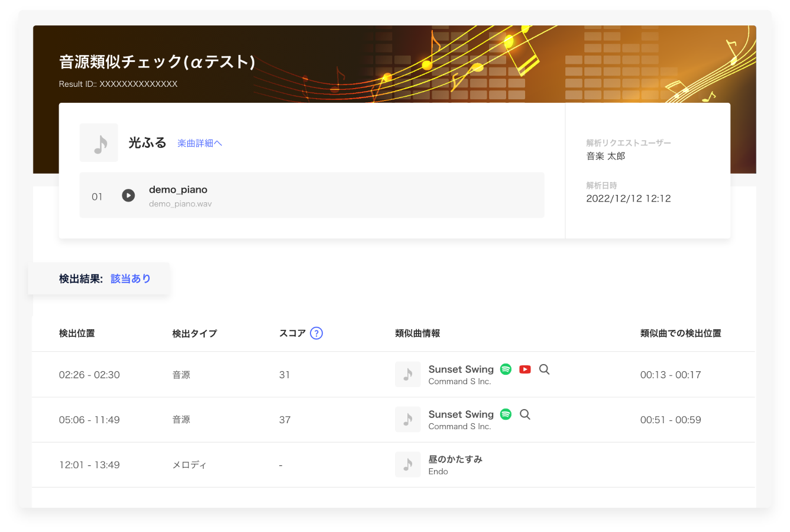Image resolution: width=790 pixels, height=532 pixels.
Task: Click the album icon for first Sunset Swing
Action: click(408, 374)
